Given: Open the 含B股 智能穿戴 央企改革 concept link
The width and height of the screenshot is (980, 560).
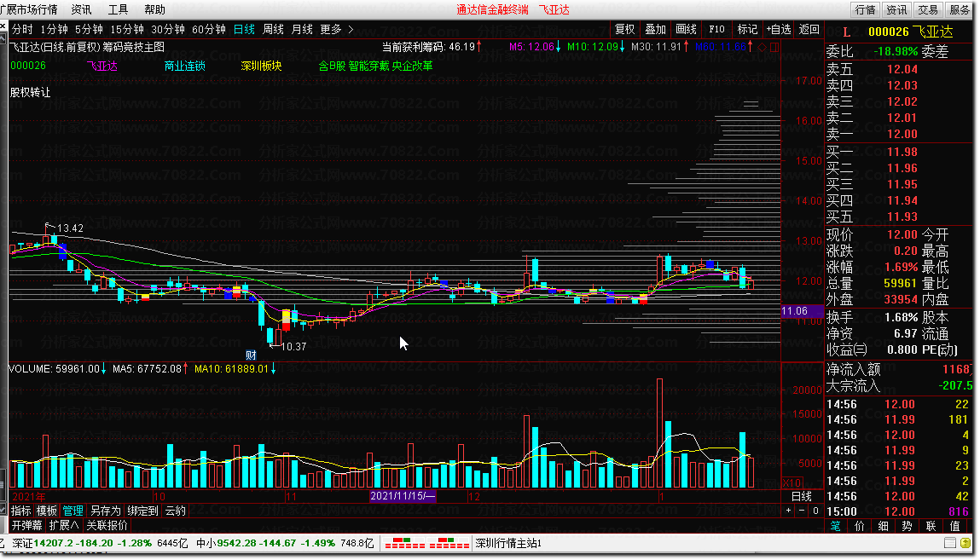Looking at the screenshot, I should click(x=375, y=66).
